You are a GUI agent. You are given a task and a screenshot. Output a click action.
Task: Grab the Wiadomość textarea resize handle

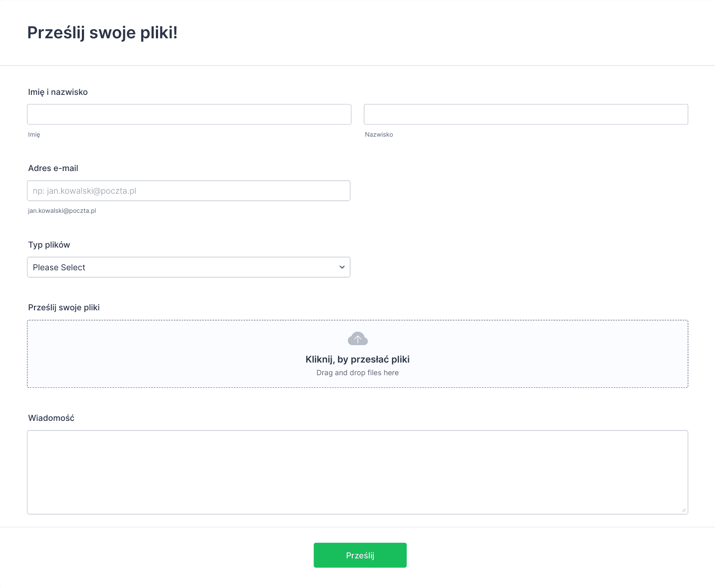[x=684, y=510]
